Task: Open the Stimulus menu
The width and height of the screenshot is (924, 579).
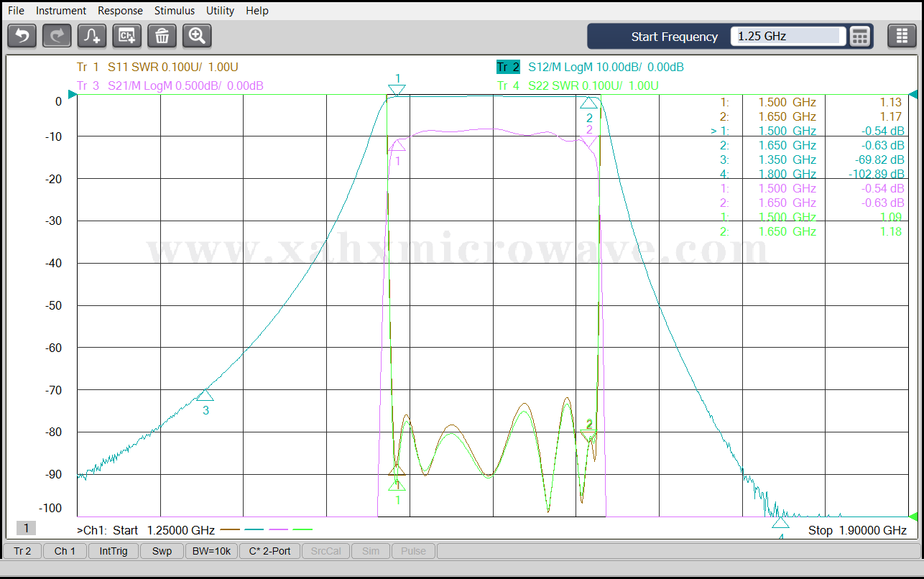Action: [174, 11]
